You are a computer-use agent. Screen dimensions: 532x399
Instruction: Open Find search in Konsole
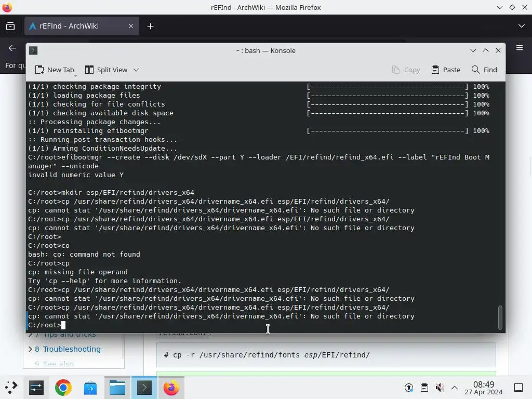point(484,70)
